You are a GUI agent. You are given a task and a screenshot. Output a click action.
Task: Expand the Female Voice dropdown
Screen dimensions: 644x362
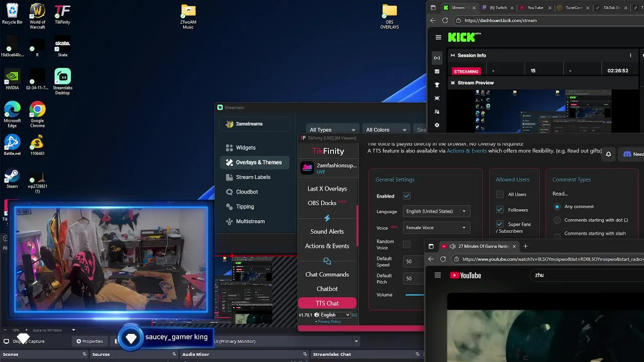coord(436,228)
